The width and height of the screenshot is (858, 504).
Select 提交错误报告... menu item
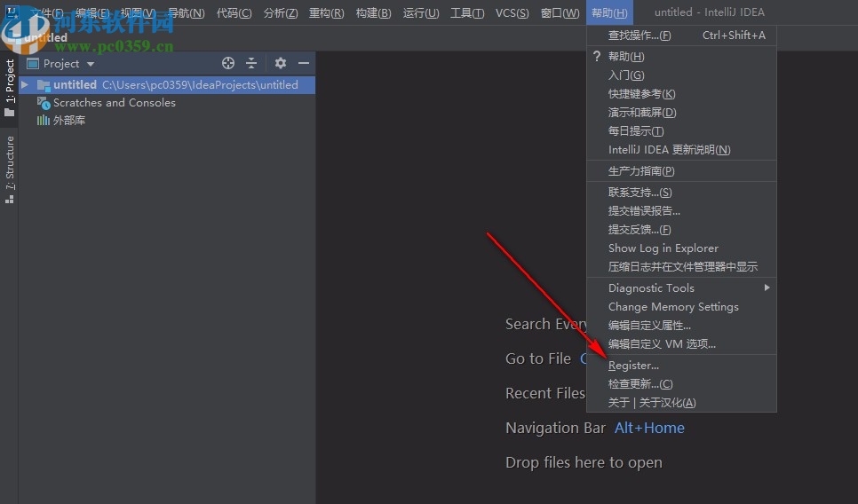(681, 211)
